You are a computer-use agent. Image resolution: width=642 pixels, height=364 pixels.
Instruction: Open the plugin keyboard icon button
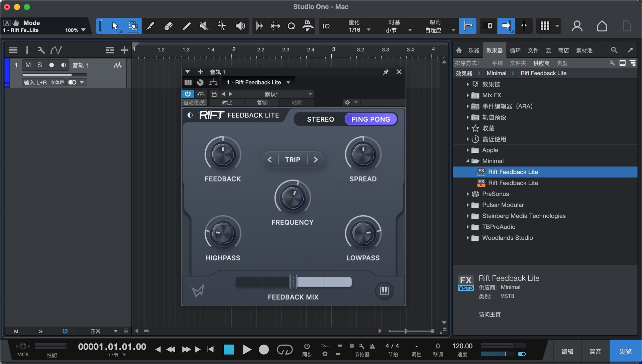coord(384,291)
